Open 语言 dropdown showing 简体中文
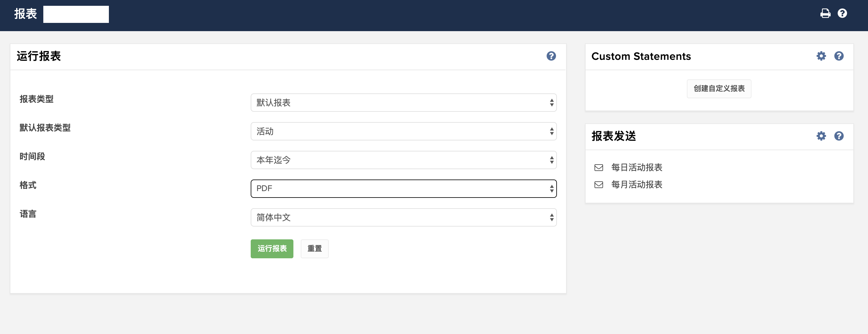Image resolution: width=868 pixels, height=334 pixels. [403, 217]
